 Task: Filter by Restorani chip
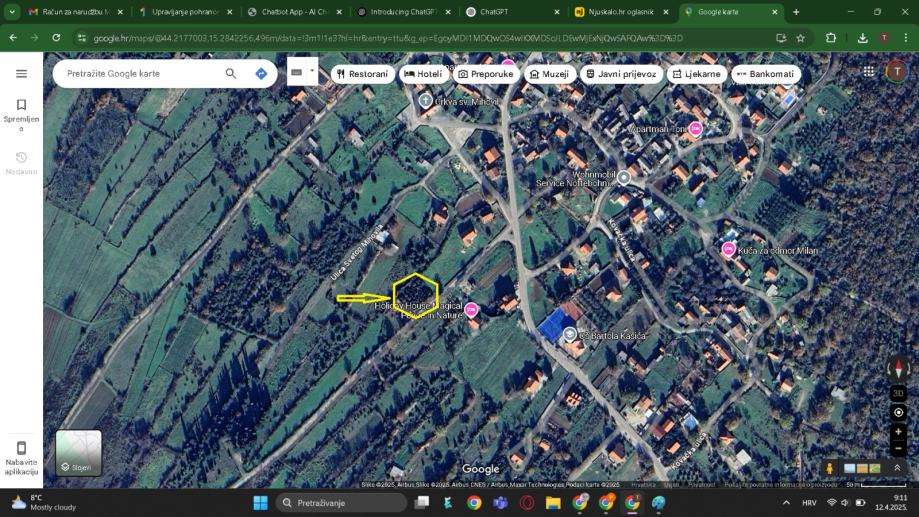pos(363,74)
